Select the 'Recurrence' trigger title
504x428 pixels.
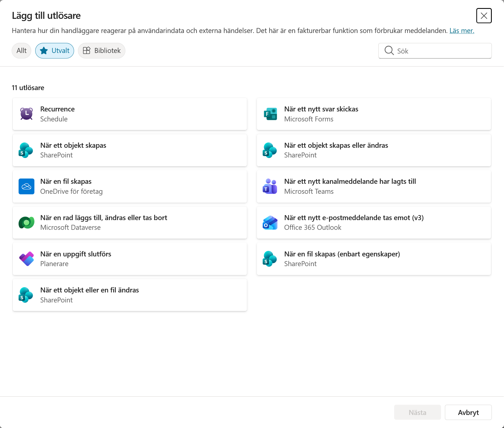[57, 109]
